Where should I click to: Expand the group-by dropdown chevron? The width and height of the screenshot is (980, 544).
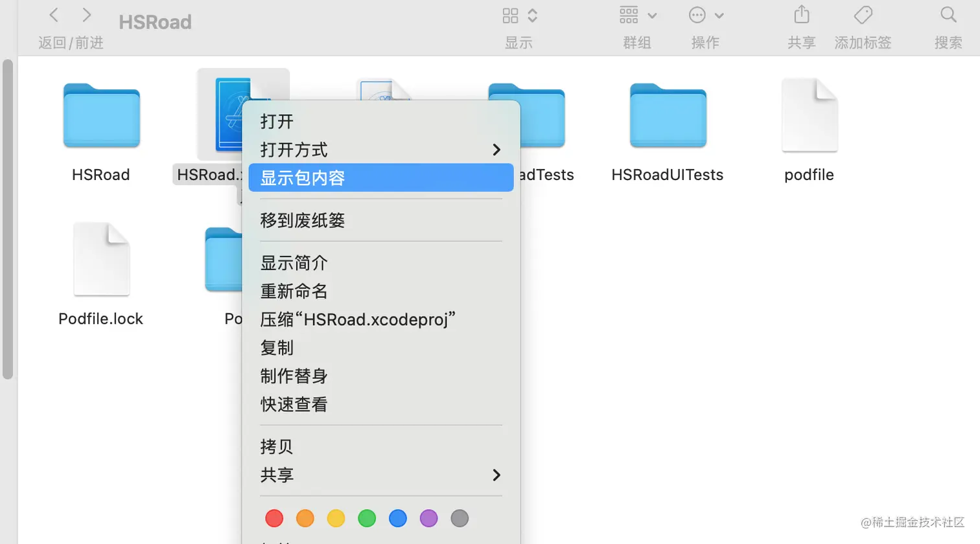point(652,16)
